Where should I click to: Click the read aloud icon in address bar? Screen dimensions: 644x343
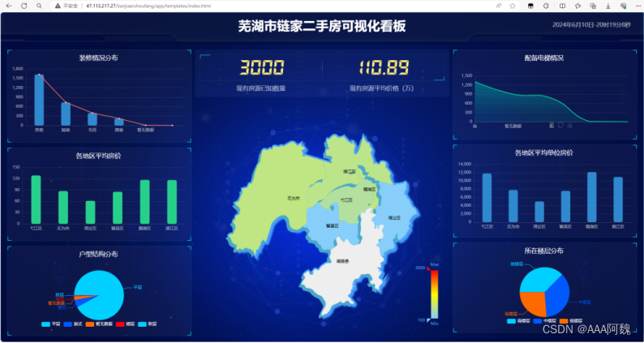click(x=499, y=6)
